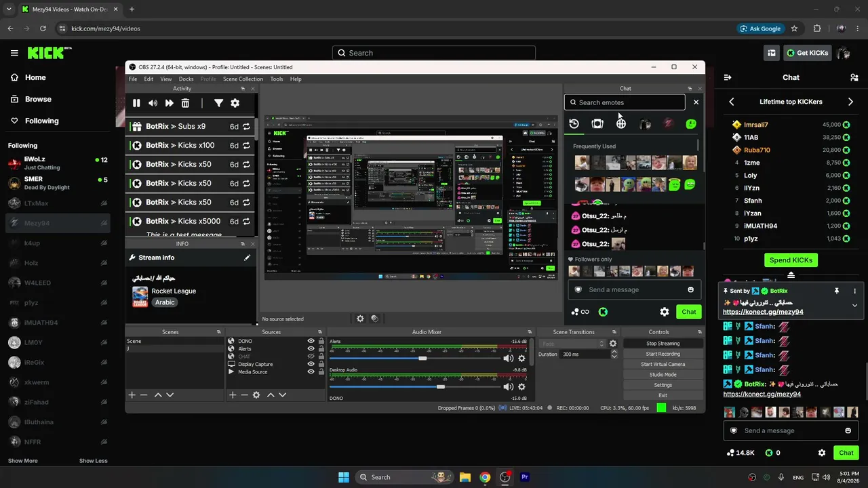Viewport: 868px width, 488px height.
Task: Open the OBS Tools menu
Action: (277, 79)
